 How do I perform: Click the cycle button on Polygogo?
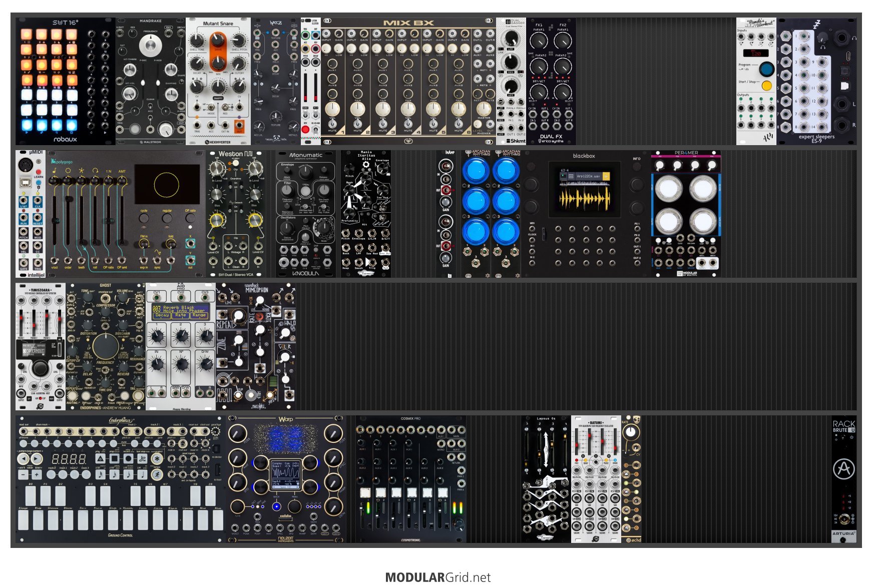pyautogui.click(x=144, y=219)
